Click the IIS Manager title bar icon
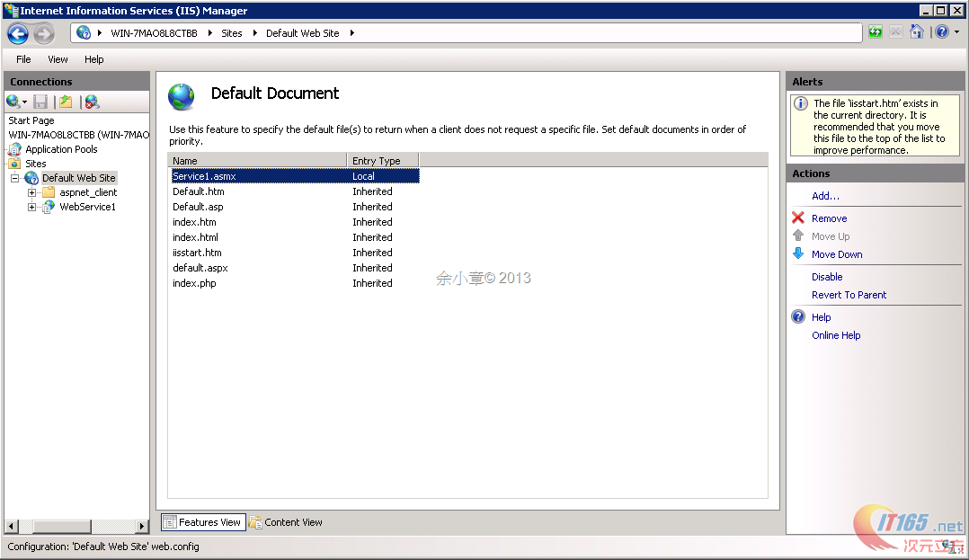The width and height of the screenshot is (969, 560). (x=11, y=11)
